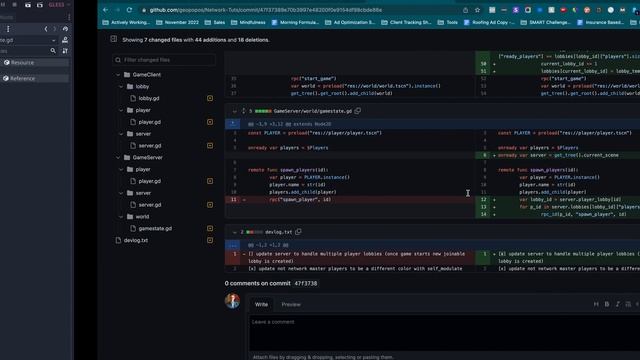
Task: Expand the hidden lines in devlog.txt hunk
Action: (233, 245)
